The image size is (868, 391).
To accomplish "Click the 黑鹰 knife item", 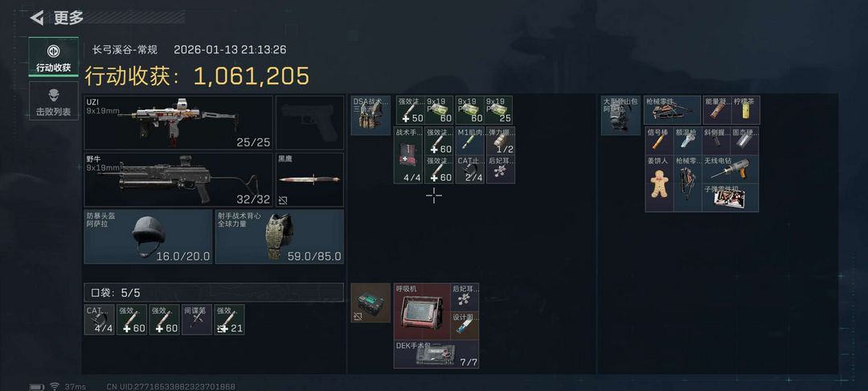I will [310, 179].
